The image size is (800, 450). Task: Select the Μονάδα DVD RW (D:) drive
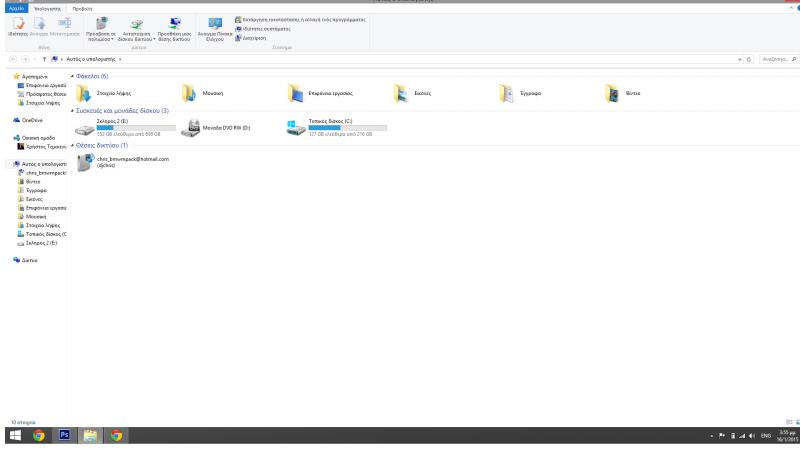tap(191, 128)
